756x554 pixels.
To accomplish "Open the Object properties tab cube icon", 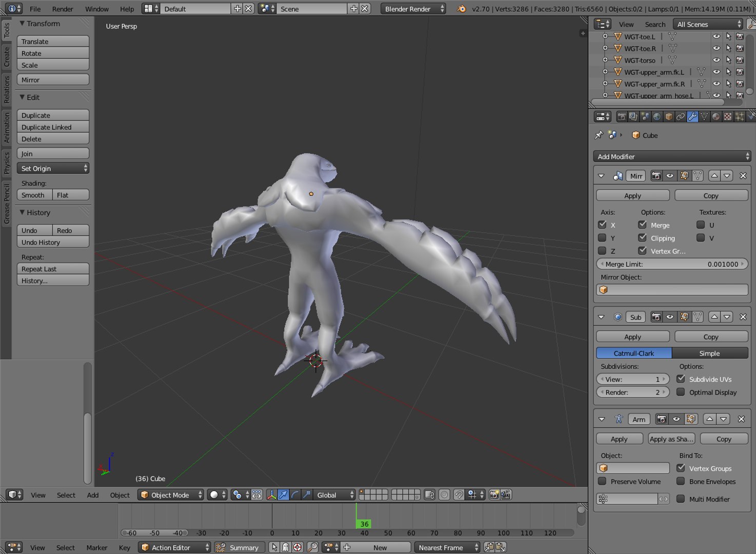I will coord(669,117).
